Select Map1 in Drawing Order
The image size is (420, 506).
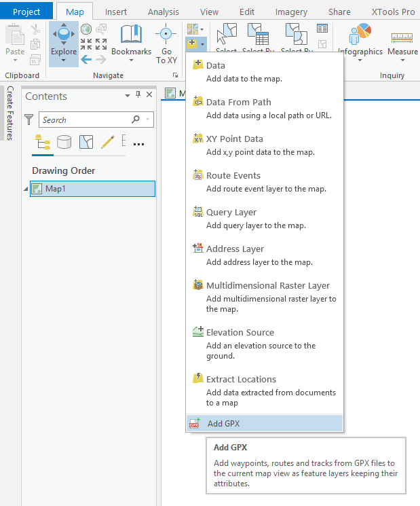[92, 189]
